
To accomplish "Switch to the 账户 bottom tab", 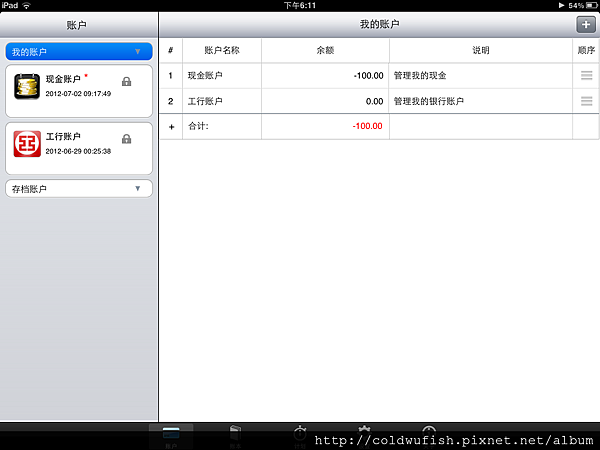I will coord(171,436).
